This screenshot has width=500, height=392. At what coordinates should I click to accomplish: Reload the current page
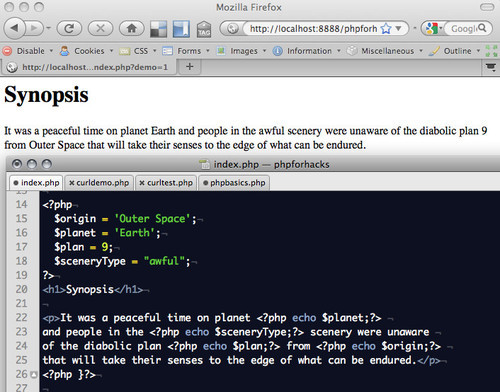point(69,29)
